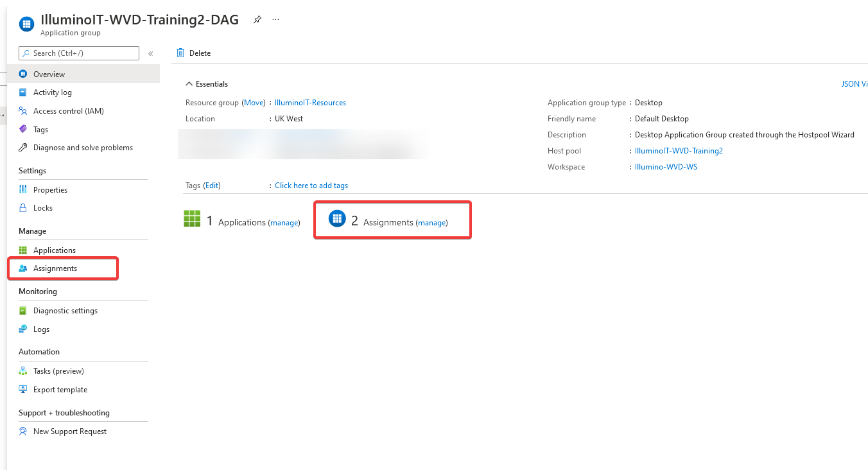Open the more options ellipsis in header
This screenshot has width=868, height=470.
(x=275, y=20)
